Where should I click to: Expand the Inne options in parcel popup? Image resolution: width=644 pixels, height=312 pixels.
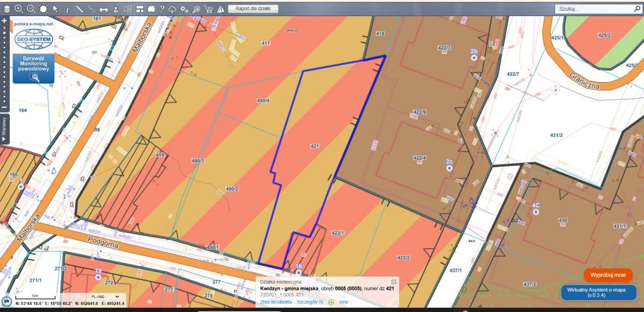tap(343, 302)
